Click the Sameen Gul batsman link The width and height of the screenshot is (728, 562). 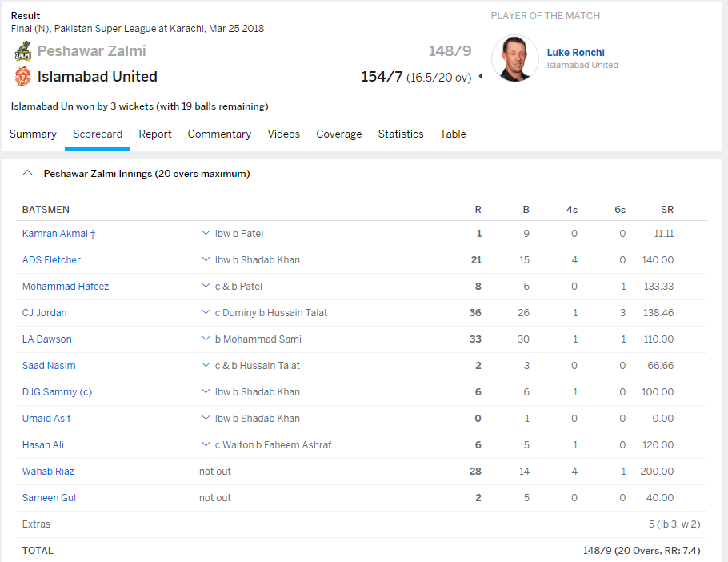pyautogui.click(x=50, y=498)
